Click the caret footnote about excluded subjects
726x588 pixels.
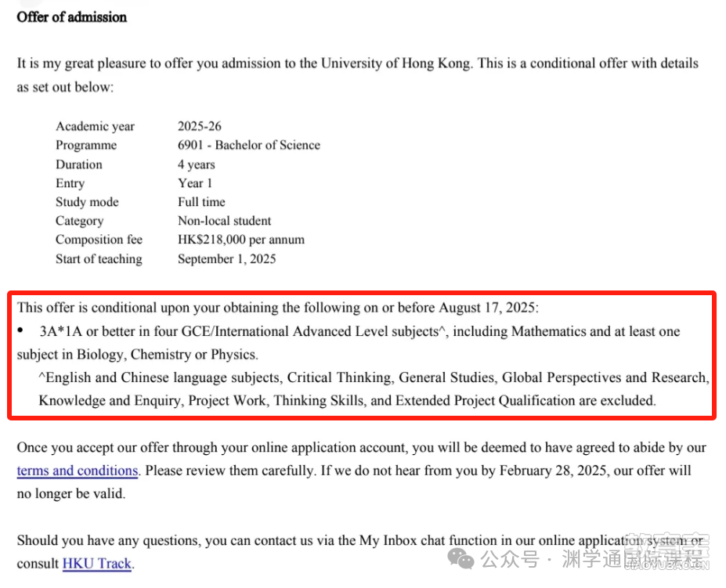click(x=374, y=389)
